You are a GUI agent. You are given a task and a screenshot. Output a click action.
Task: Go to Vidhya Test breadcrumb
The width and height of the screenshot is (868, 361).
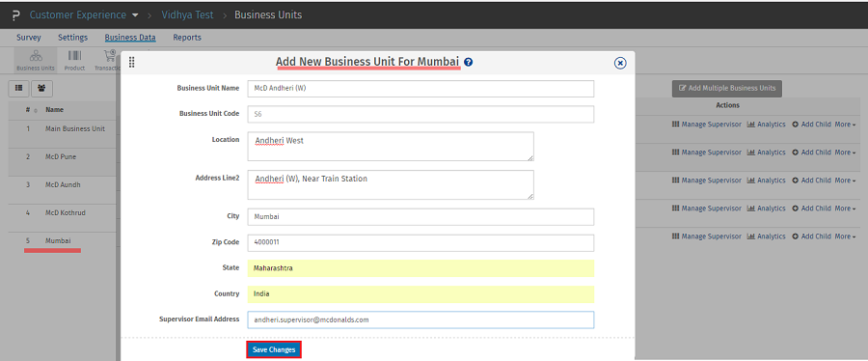click(187, 14)
